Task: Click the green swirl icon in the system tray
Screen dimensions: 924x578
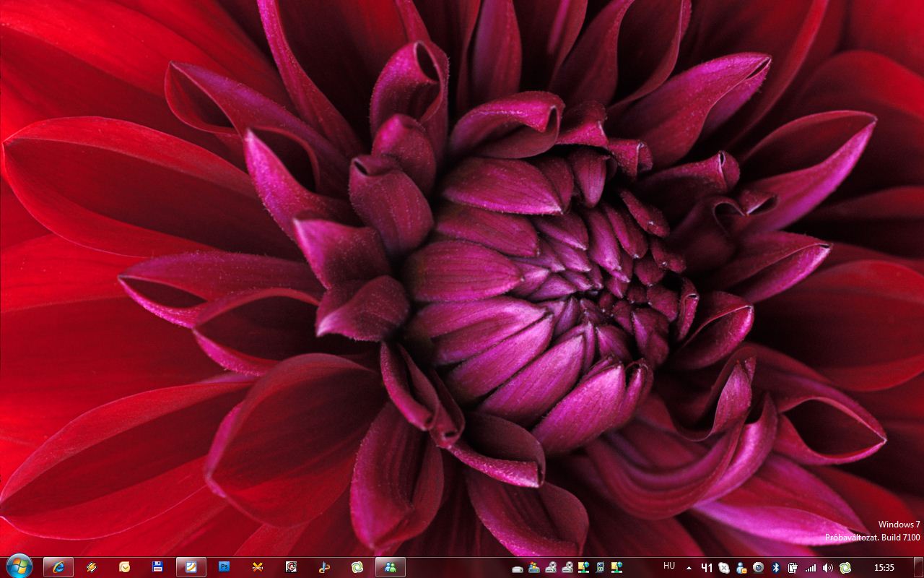Action: (x=845, y=568)
